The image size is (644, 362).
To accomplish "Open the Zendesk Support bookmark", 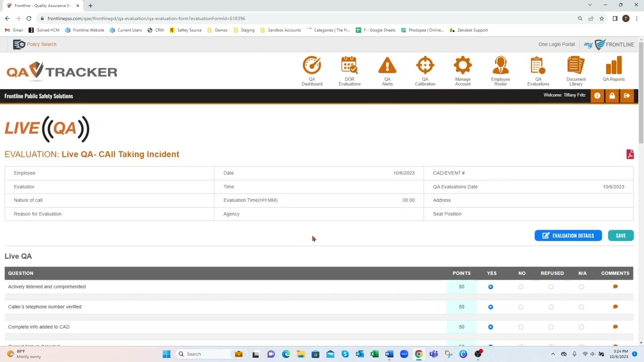I will 469,30.
